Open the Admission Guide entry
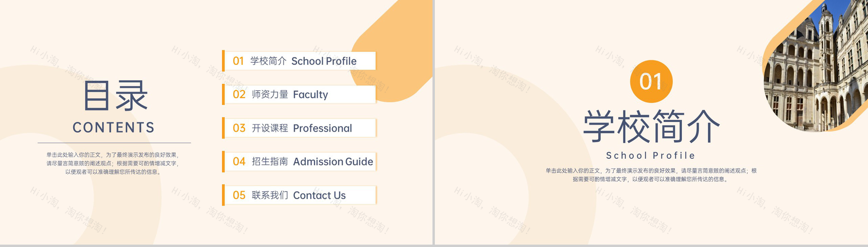Viewport: 868px width, 247px height. tap(313, 161)
